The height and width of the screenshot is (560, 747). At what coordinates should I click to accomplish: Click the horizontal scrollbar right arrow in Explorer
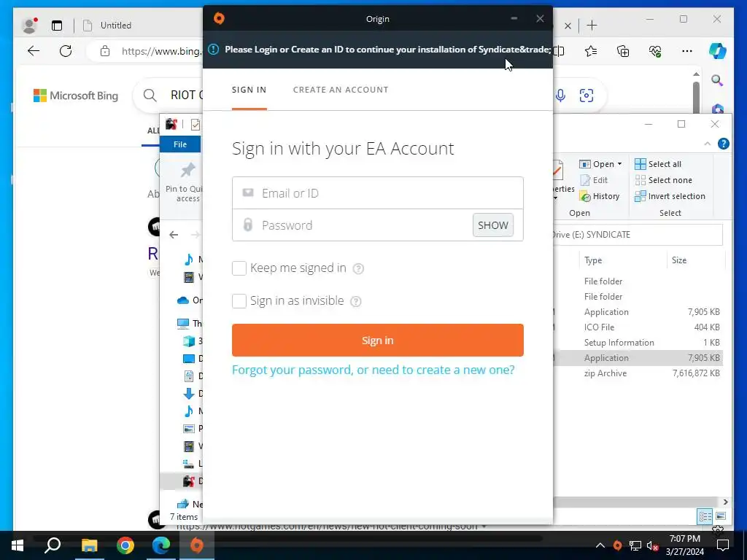coord(726,502)
